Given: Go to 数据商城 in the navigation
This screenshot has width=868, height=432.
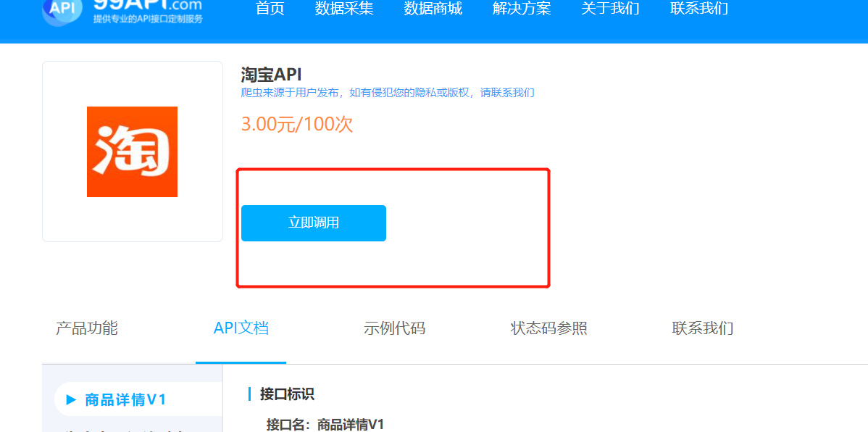Looking at the screenshot, I should coord(433,9).
